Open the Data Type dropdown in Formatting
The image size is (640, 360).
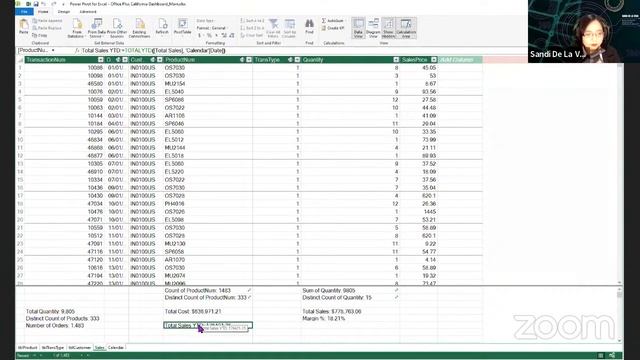click(206, 21)
